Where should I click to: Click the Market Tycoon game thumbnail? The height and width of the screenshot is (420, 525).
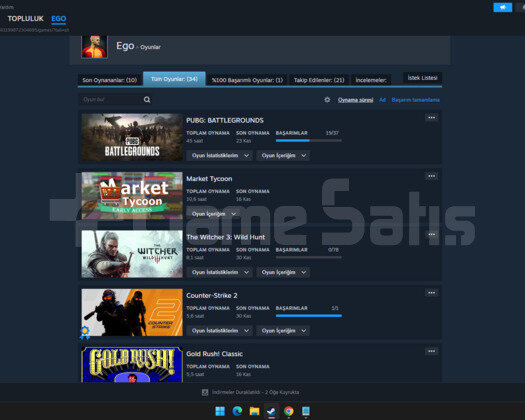pos(132,196)
